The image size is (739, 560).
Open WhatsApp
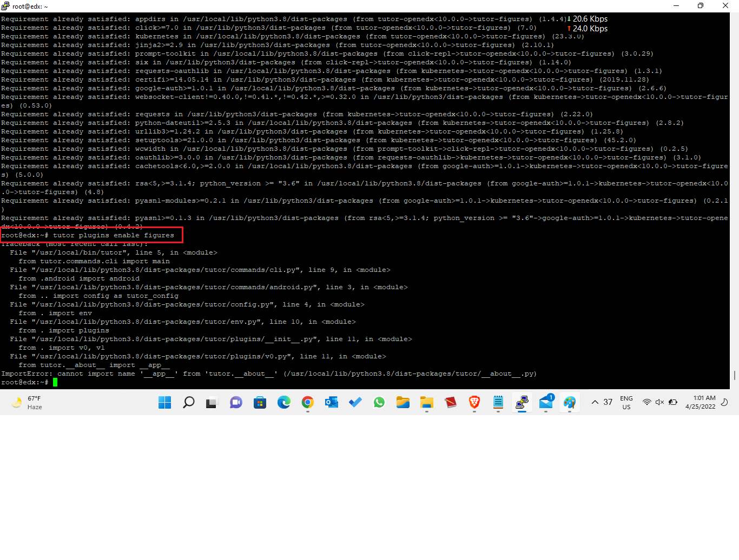tap(379, 402)
